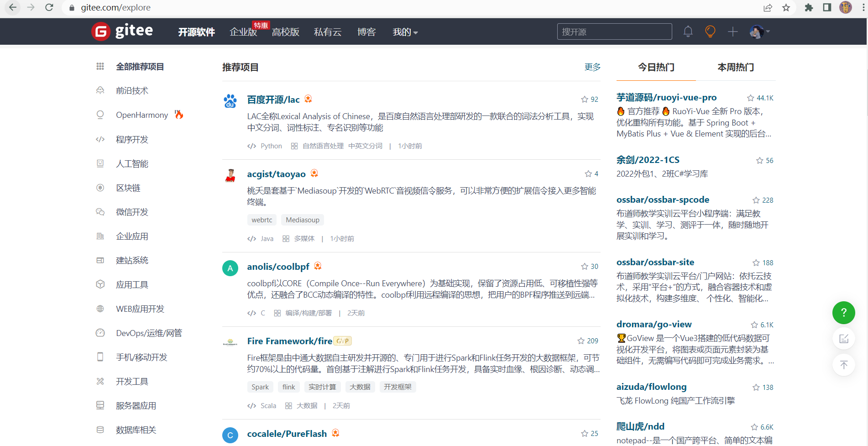
Task: Open the 企业版 nav item
Action: point(243,32)
